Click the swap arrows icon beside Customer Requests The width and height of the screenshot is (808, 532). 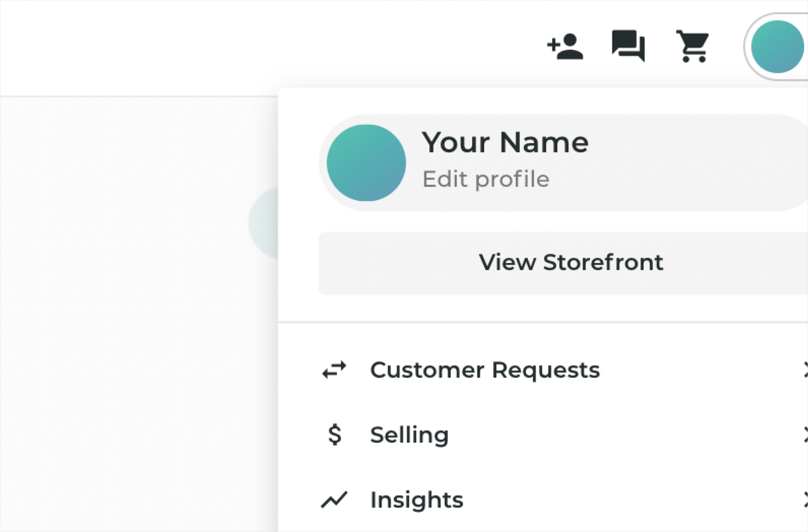pyautogui.click(x=334, y=369)
